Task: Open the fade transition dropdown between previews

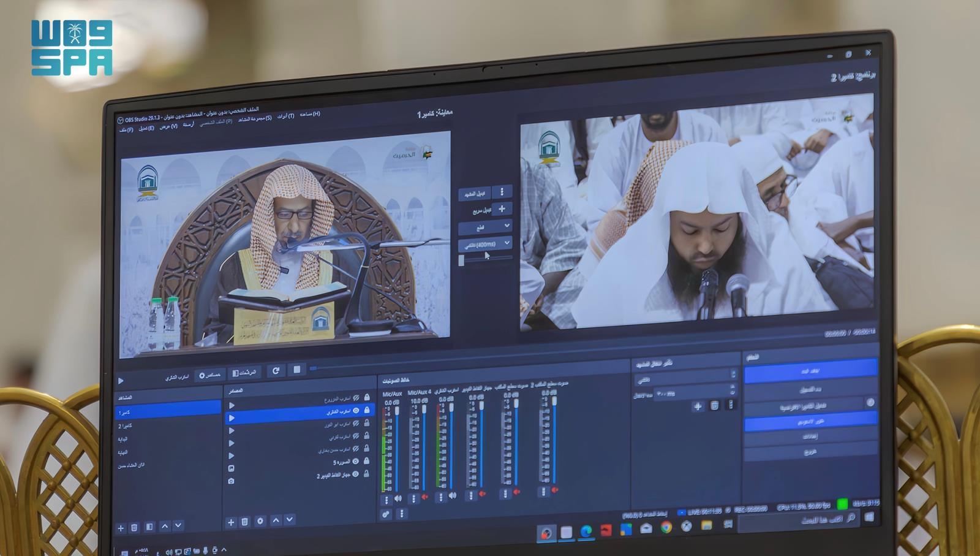Action: pyautogui.click(x=485, y=227)
